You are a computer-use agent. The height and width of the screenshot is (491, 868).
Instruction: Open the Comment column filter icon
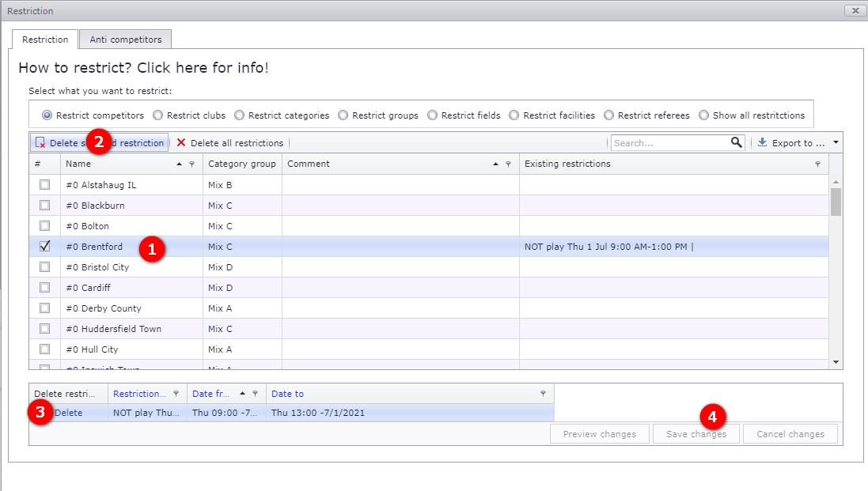508,164
